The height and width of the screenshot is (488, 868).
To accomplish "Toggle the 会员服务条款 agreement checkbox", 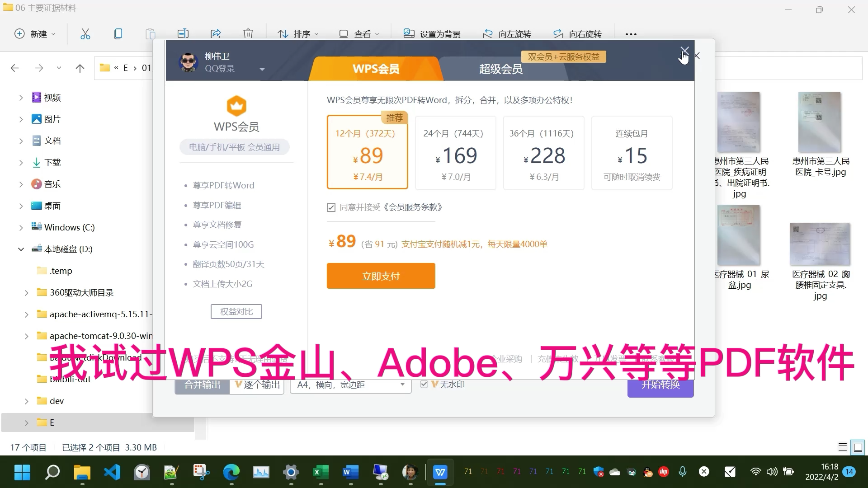I will pyautogui.click(x=331, y=207).
